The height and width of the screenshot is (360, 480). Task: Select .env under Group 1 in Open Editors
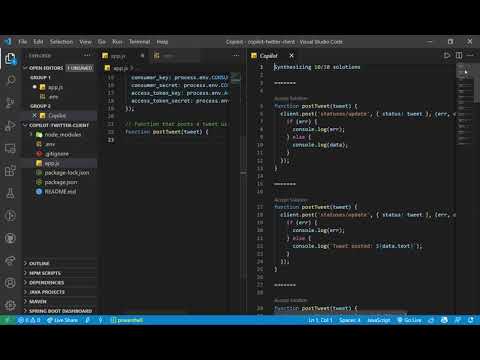pos(60,97)
